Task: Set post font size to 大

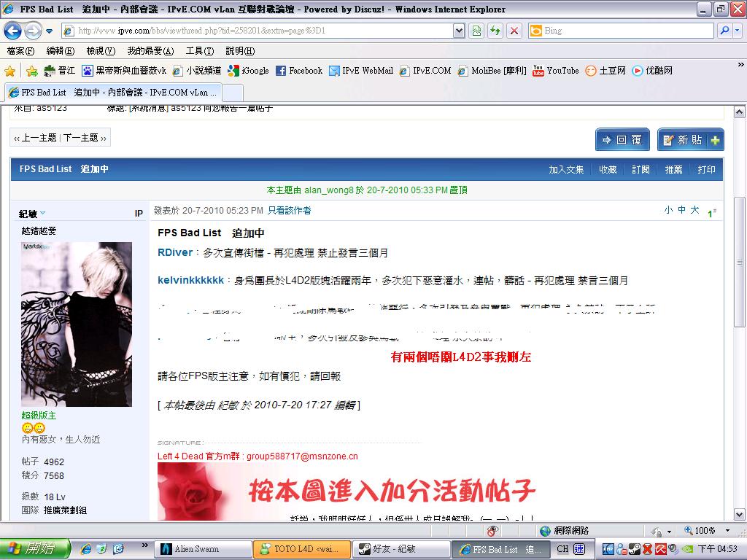Action: pos(695,210)
